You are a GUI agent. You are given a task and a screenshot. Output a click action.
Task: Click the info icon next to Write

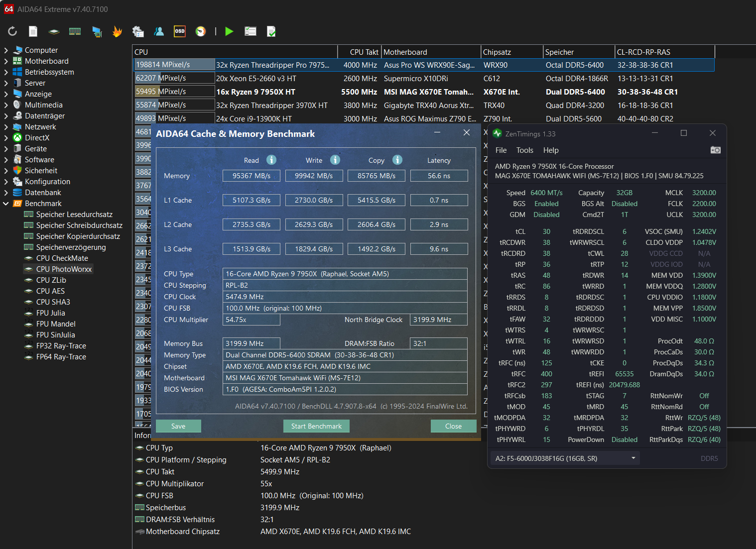point(335,160)
